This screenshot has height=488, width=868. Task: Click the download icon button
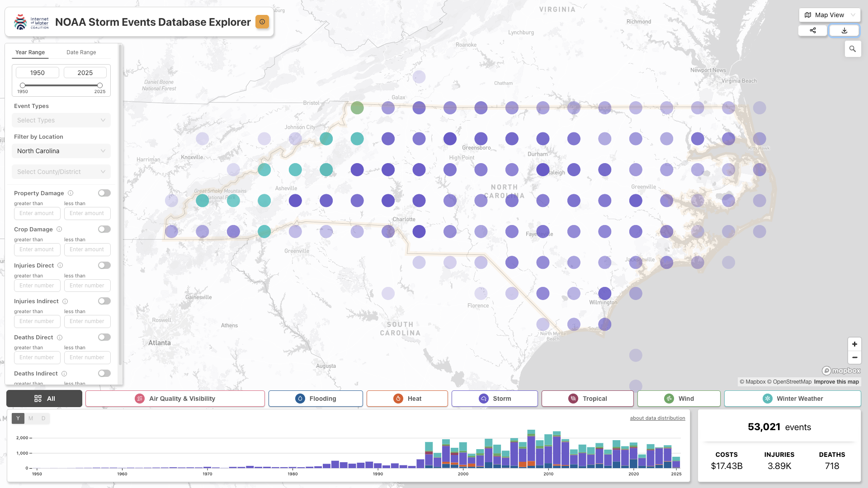tap(844, 30)
